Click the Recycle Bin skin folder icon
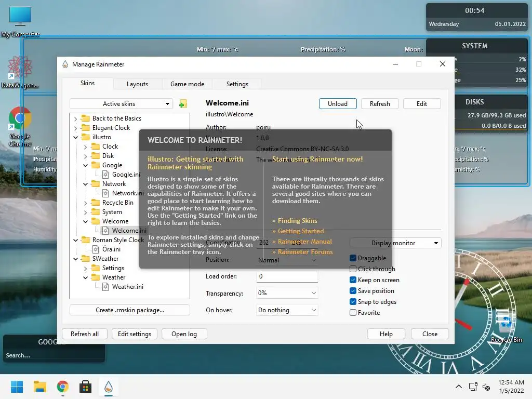The image size is (532, 399). [96, 203]
